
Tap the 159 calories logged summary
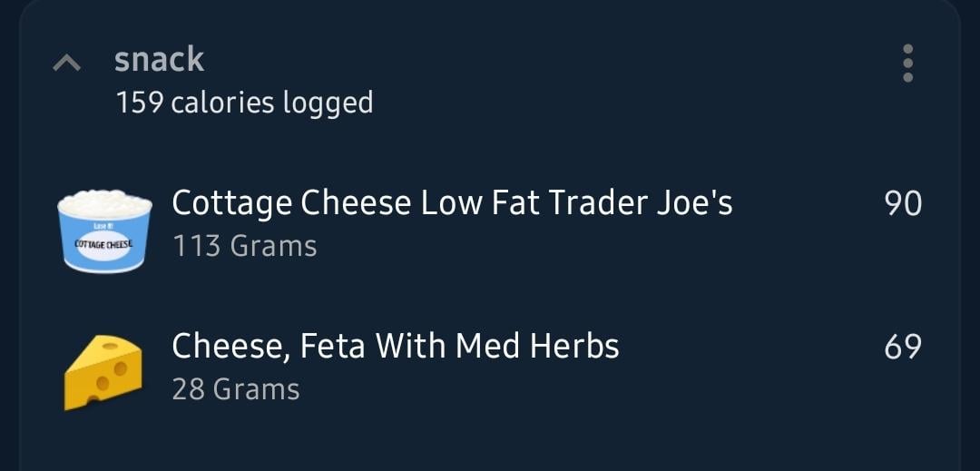(x=244, y=103)
